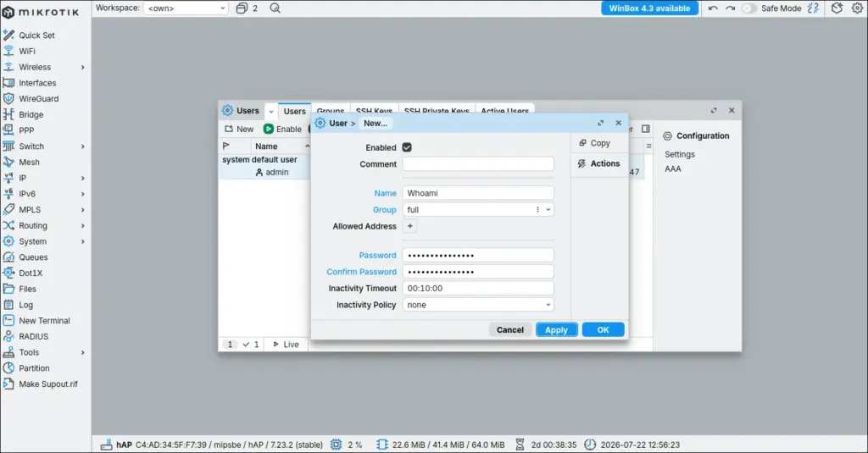
Task: Expand the IPv6 submenu
Action: 83,194
